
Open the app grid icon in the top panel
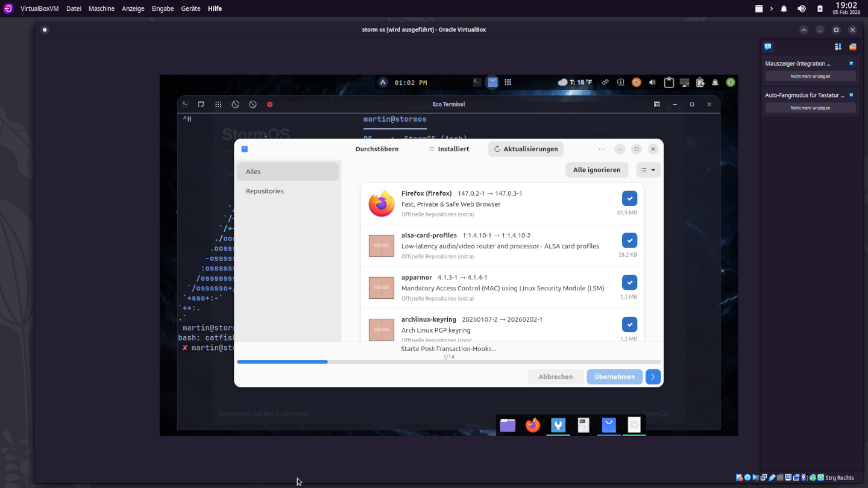508,83
